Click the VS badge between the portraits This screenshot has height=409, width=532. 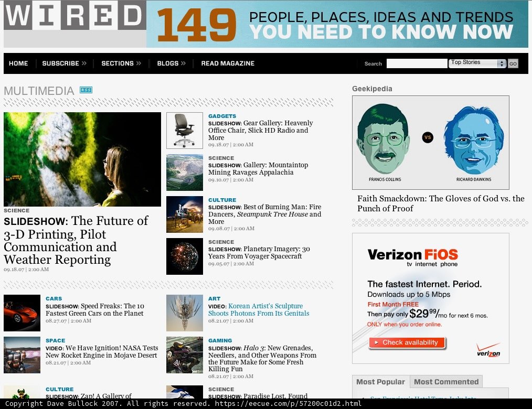(428, 137)
